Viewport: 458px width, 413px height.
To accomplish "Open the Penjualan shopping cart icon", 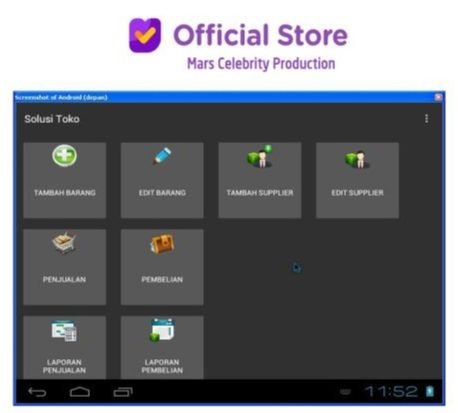I will [x=64, y=243].
